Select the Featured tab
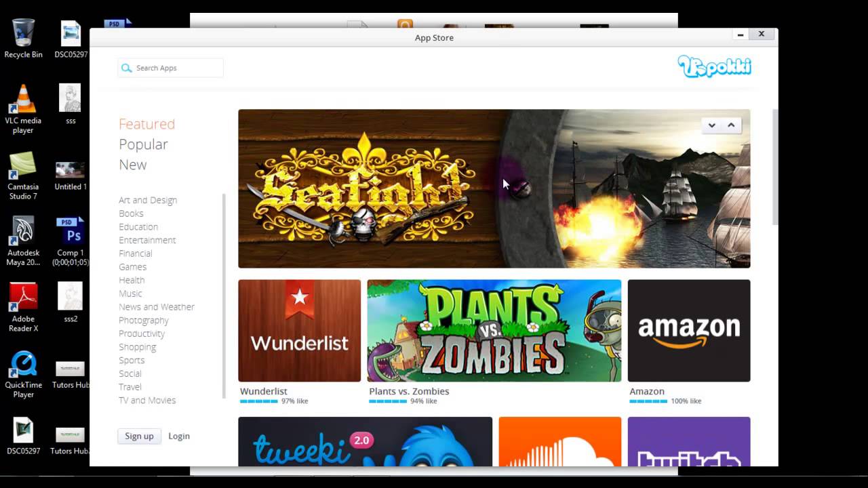The height and width of the screenshot is (488, 868). [x=146, y=124]
